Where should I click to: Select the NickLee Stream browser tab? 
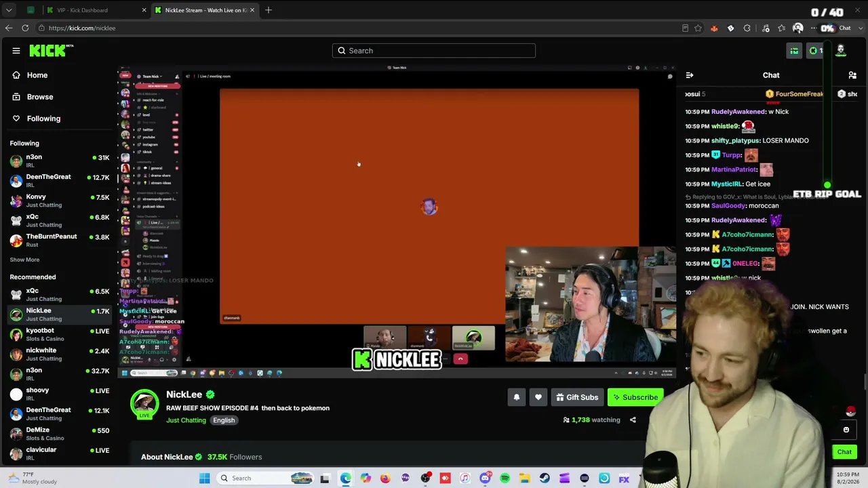(204, 10)
